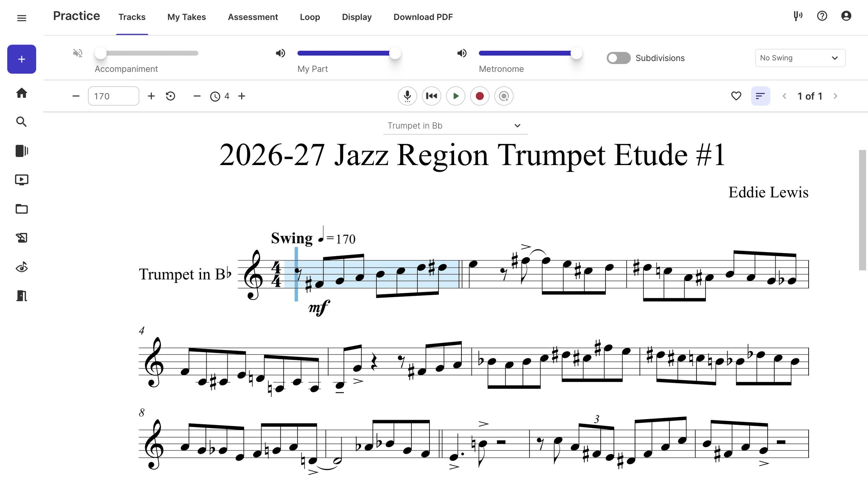The image size is (868, 481).
Task: Open the tuner icon in header
Action: click(x=798, y=16)
